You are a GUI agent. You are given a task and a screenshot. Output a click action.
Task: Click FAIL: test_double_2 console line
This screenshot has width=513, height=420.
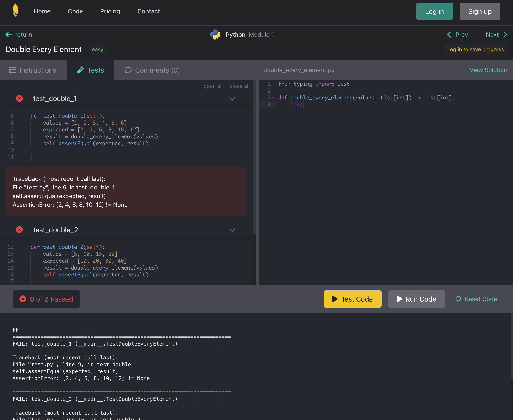(95, 399)
